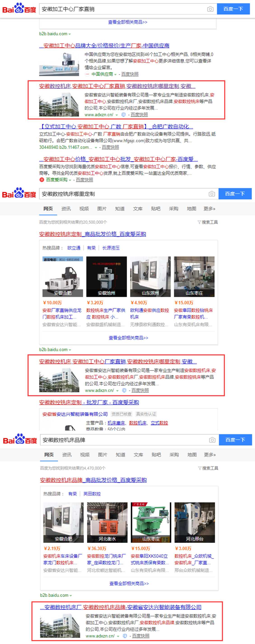This screenshot has height=644, width=255.
Task: Expand b2b.baidu.com arrow below 安徽加工中心厂家直销 products box
Action: click(70, 34)
